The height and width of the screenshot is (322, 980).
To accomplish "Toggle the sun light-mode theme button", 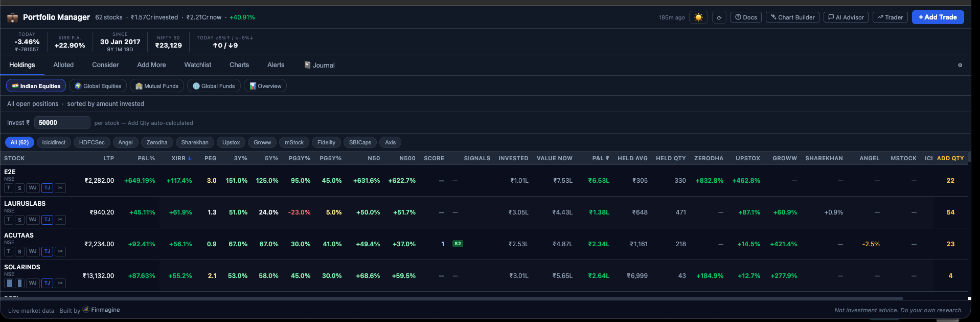I will [698, 17].
